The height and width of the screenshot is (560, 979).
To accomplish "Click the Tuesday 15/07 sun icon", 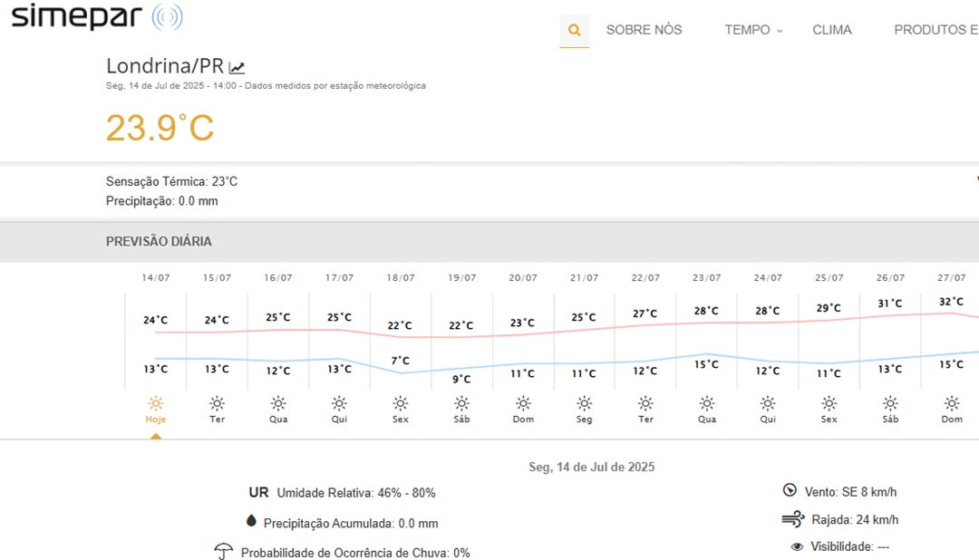I will [217, 404].
